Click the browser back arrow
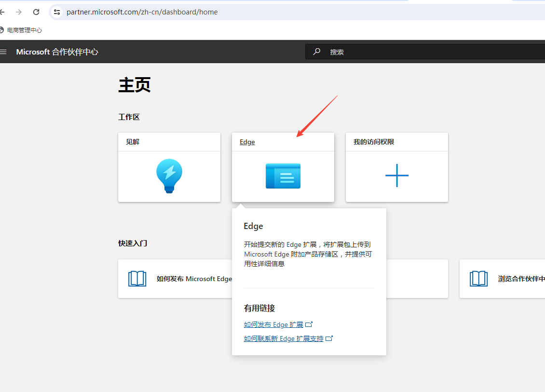This screenshot has height=392, width=545. tap(2, 12)
